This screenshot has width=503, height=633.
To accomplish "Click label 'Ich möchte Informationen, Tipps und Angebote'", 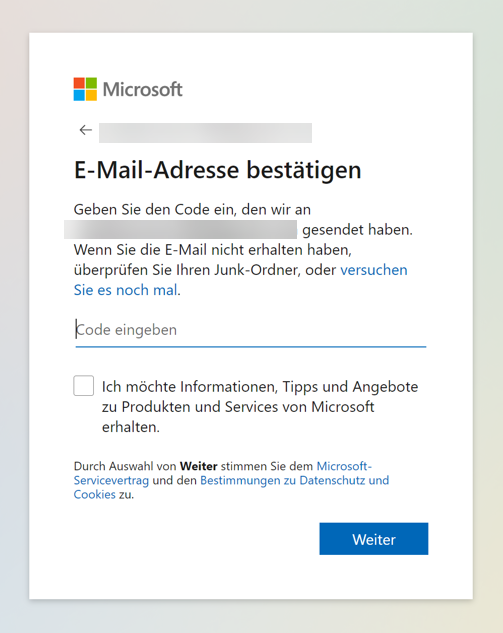I will (x=260, y=387).
